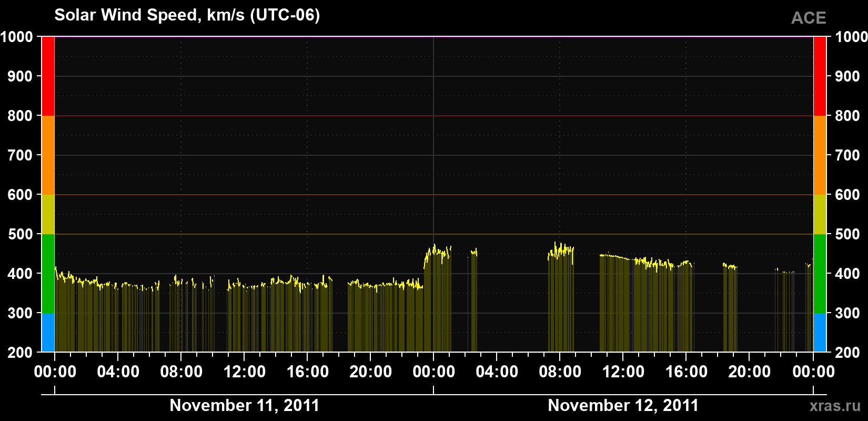This screenshot has width=868, height=421.
Task: Click the 08:00 time label for November 11
Action: click(x=181, y=372)
